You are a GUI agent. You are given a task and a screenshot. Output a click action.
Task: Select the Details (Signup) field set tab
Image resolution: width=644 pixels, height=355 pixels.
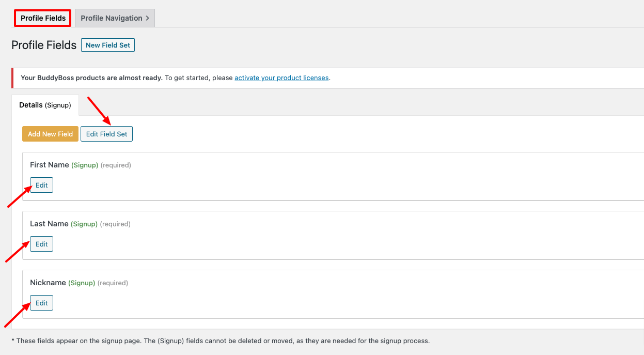[x=45, y=105]
